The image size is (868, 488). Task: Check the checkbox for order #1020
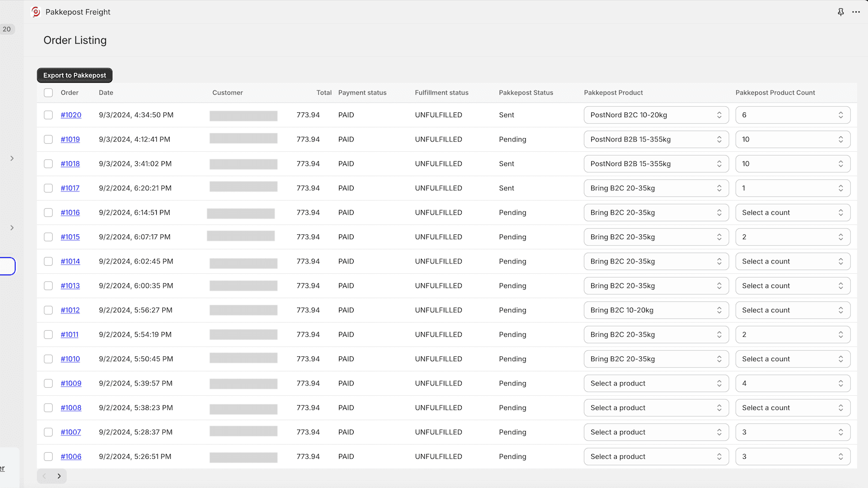pyautogui.click(x=48, y=114)
